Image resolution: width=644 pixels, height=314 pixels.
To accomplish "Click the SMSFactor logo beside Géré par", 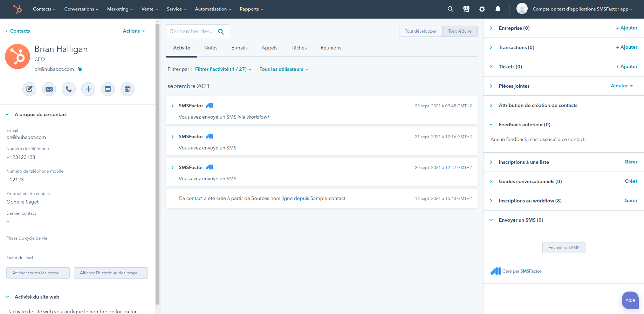I will click(496, 271).
